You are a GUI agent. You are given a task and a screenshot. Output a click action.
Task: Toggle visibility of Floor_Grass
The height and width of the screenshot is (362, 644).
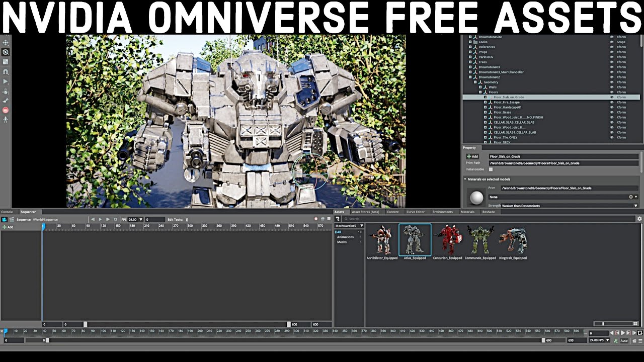click(612, 112)
